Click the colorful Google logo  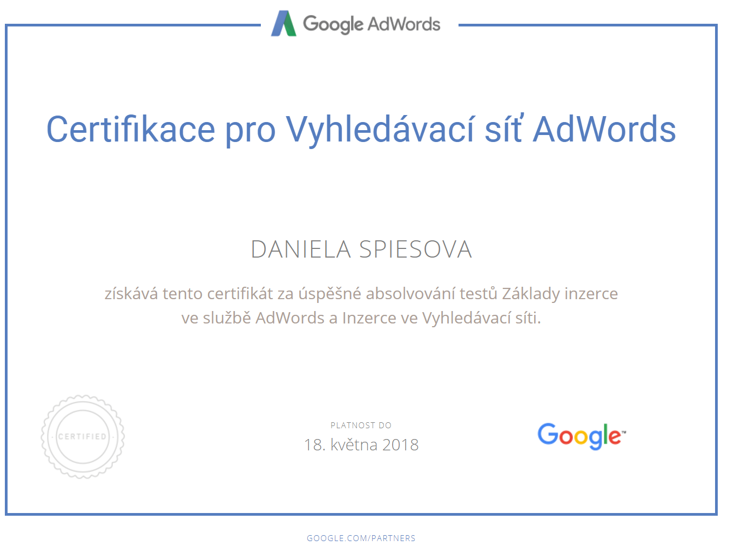pos(581,436)
